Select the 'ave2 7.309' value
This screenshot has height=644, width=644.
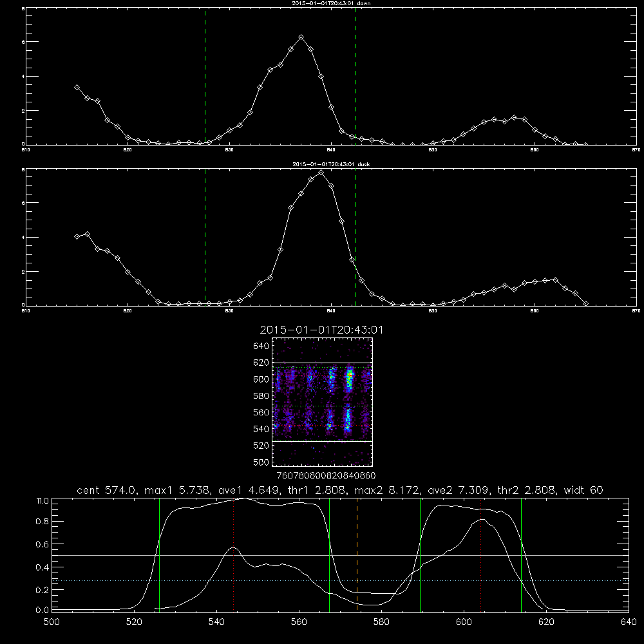tap(459, 490)
